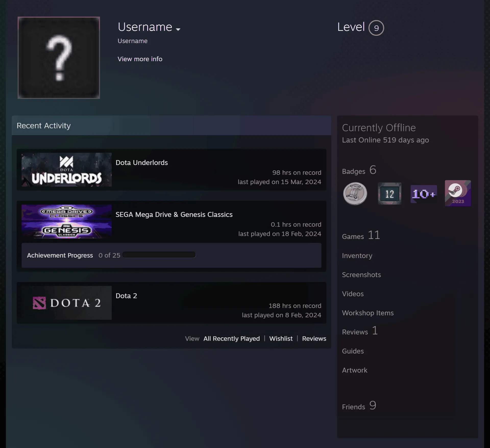Open the Wishlist link
The height and width of the screenshot is (448, 490).
(x=281, y=339)
